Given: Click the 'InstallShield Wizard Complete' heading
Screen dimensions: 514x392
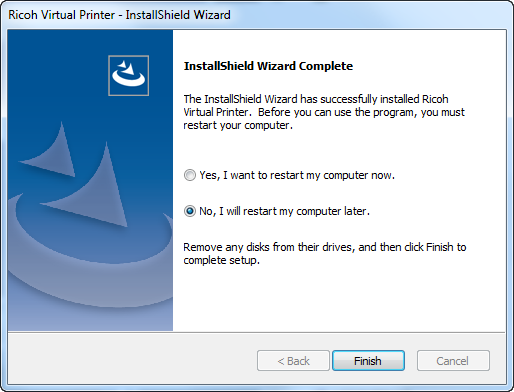Looking at the screenshot, I should (268, 66).
